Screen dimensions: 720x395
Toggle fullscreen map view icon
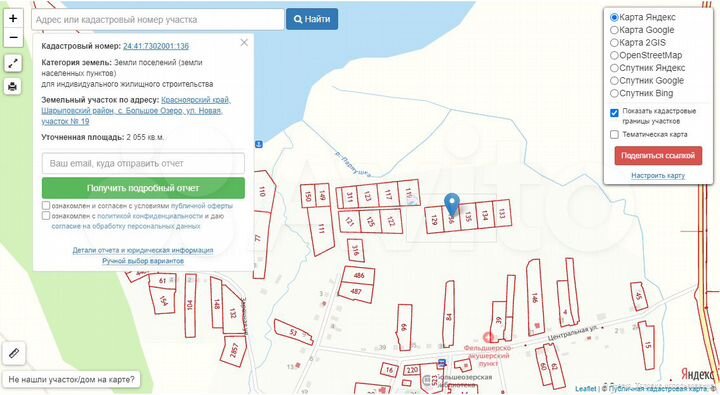(x=13, y=63)
